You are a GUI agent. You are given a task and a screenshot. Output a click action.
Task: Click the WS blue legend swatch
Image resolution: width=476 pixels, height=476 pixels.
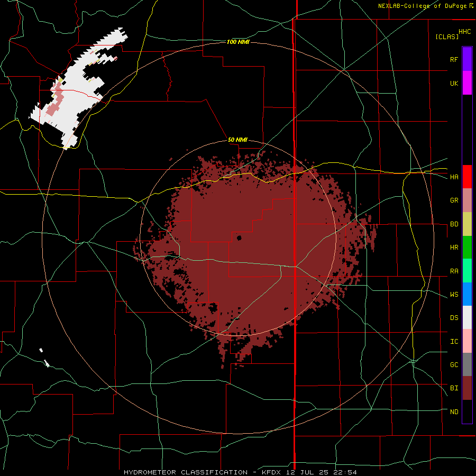(x=467, y=294)
